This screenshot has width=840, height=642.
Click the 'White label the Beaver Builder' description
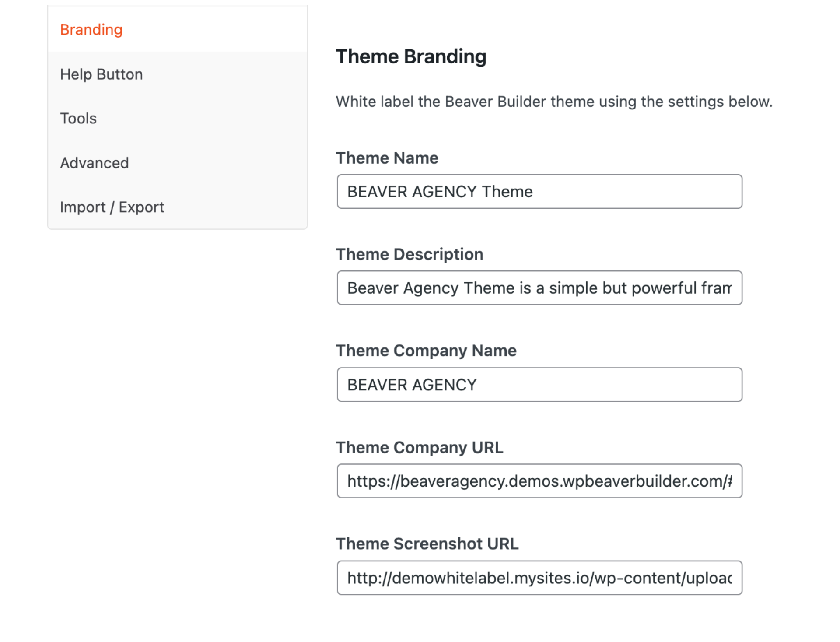(x=553, y=102)
